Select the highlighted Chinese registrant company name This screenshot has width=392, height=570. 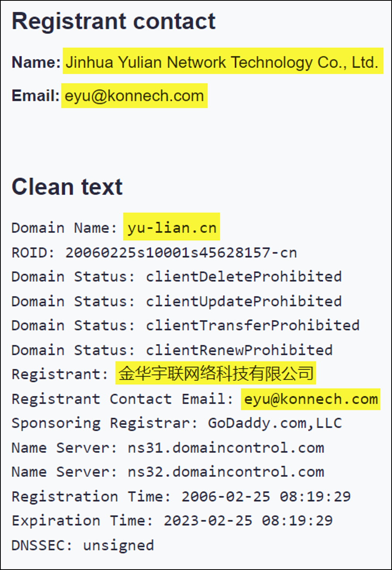(216, 373)
